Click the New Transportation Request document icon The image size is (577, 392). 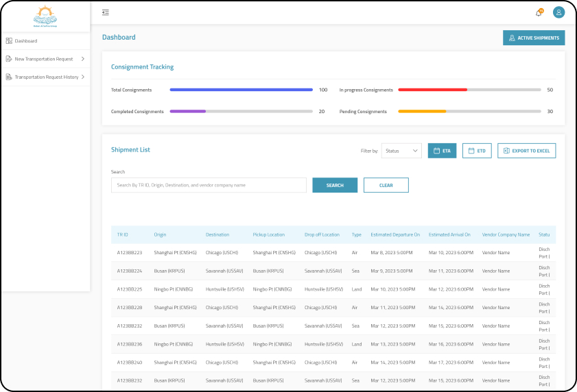click(x=9, y=59)
